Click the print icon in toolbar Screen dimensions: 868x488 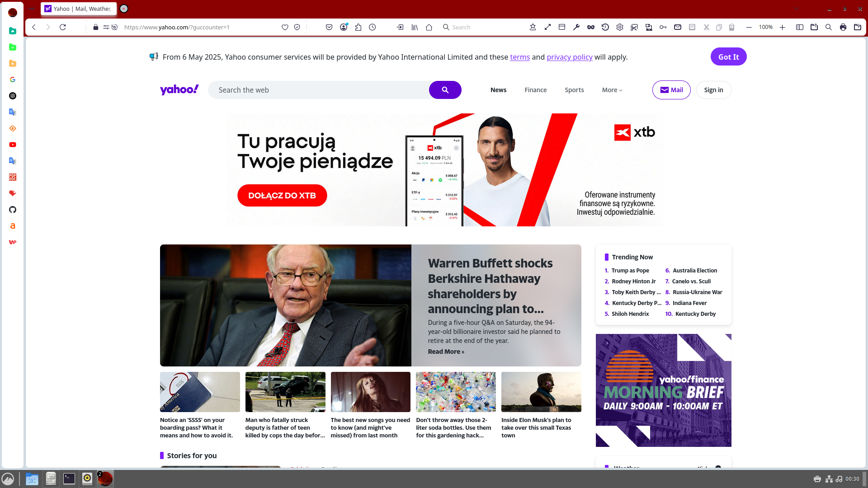tap(843, 27)
